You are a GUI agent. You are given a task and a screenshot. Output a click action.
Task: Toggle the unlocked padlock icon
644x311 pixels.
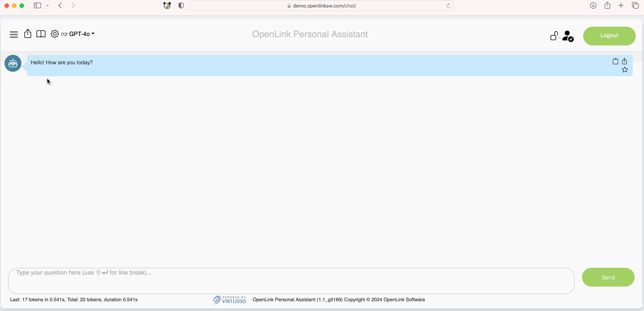[554, 35]
